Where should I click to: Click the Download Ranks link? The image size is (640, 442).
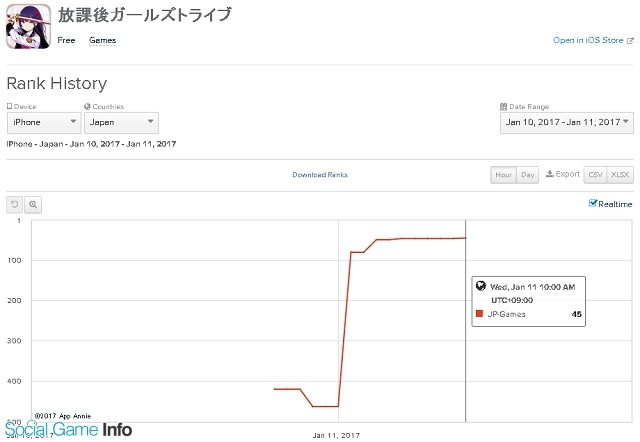pos(320,175)
